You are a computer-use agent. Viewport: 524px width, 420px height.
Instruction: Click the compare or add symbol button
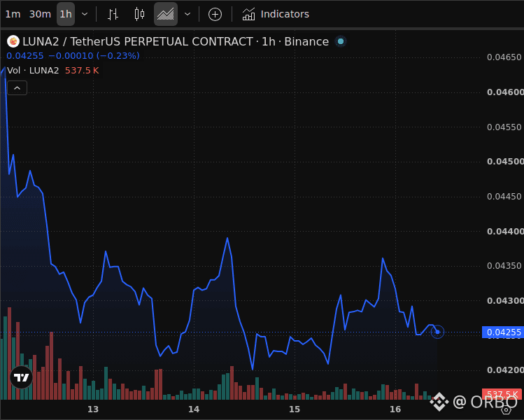pyautogui.click(x=215, y=15)
